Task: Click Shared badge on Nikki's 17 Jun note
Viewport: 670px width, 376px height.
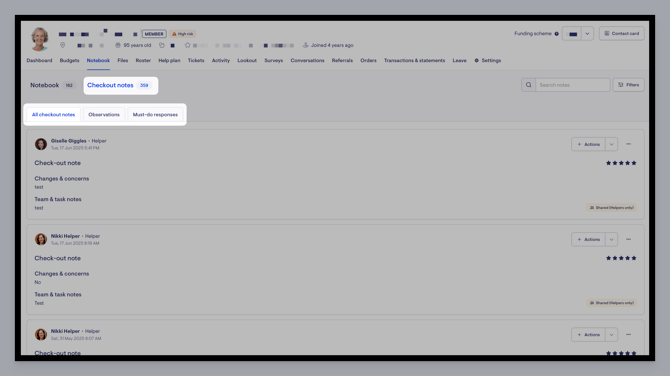Action: [x=612, y=303]
